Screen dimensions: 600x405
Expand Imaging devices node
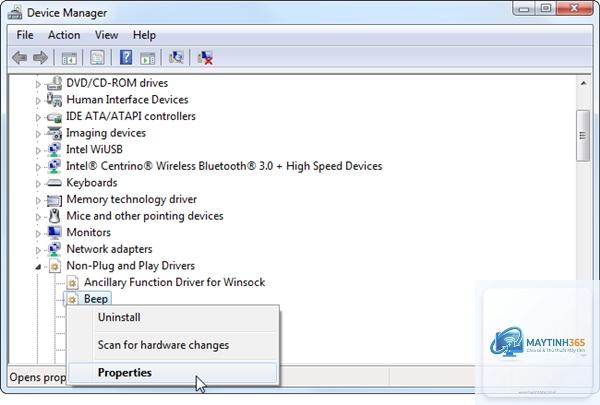[38, 134]
